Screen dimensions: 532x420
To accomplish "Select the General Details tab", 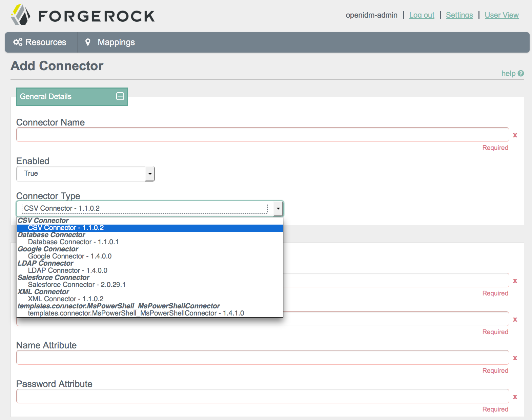I will [x=72, y=96].
